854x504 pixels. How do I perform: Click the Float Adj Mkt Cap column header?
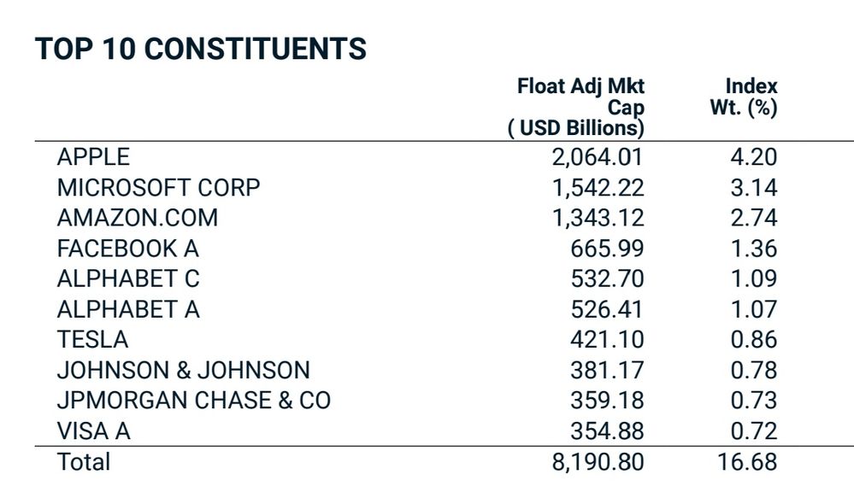581,107
